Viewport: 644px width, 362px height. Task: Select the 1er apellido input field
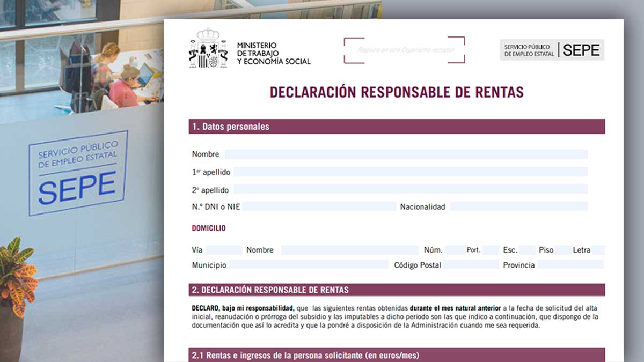(x=410, y=172)
